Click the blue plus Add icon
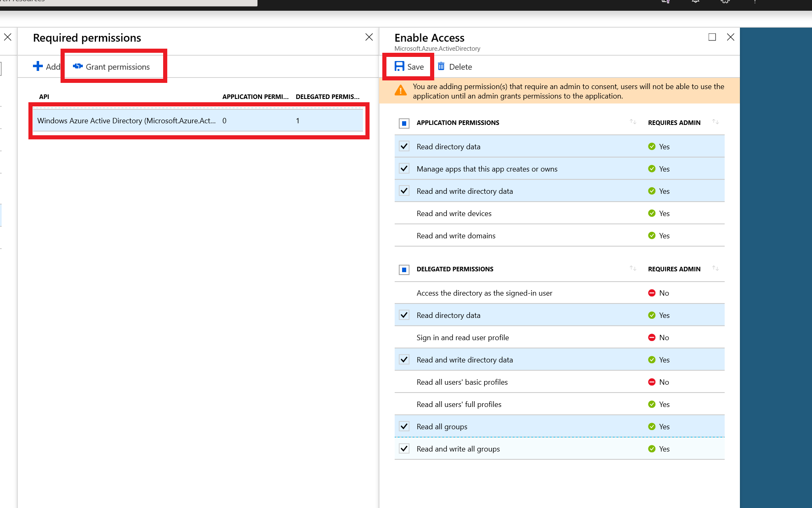The width and height of the screenshot is (812, 508). pos(38,66)
